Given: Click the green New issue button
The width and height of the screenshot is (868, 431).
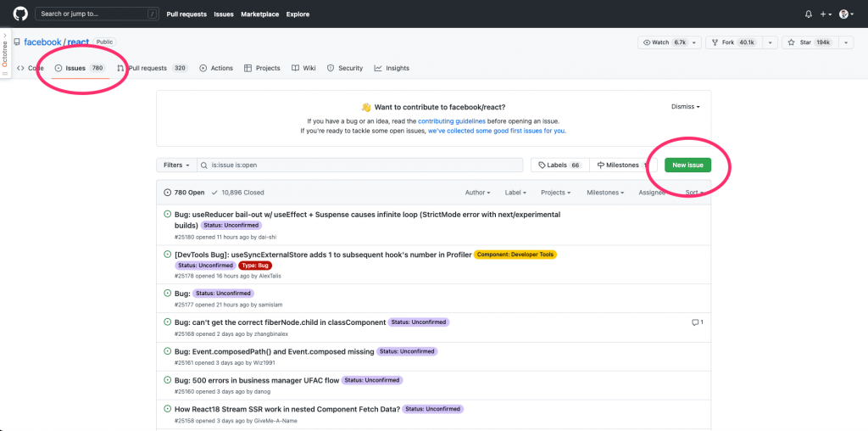Looking at the screenshot, I should (x=687, y=165).
